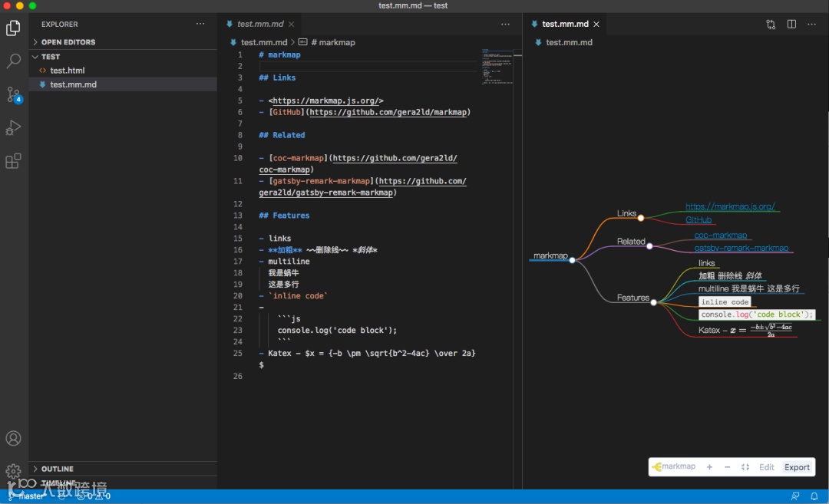This screenshot has width=829, height=504.
Task: Collapse the Links node circle in mindmap
Action: click(x=641, y=218)
